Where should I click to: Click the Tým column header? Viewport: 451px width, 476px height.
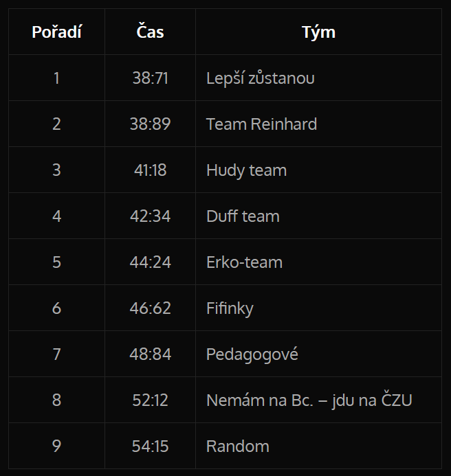point(318,32)
